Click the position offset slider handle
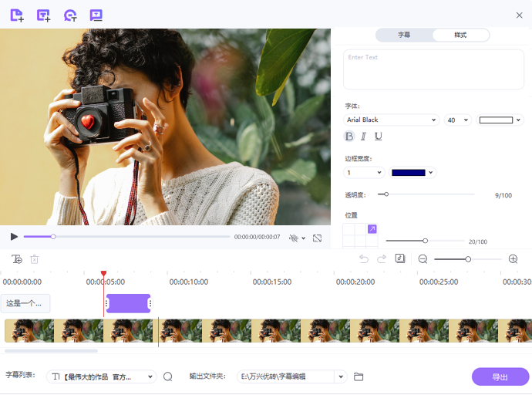The height and width of the screenshot is (395, 532). point(425,241)
